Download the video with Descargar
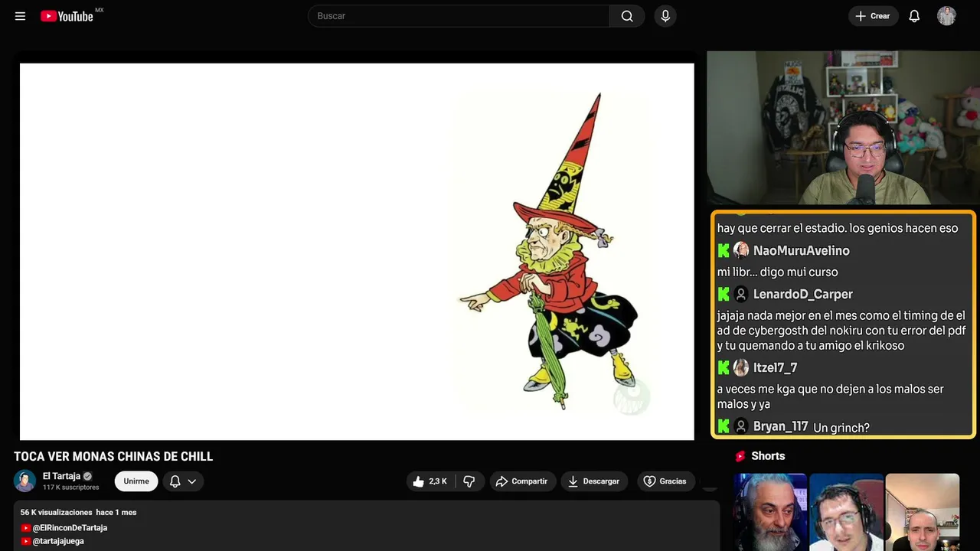980x551 pixels. pyautogui.click(x=595, y=481)
